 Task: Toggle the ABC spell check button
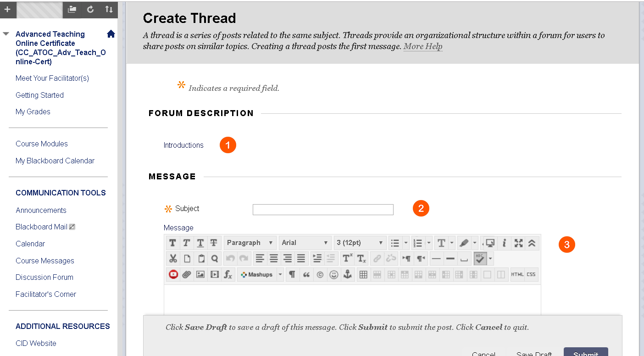pyautogui.click(x=480, y=259)
